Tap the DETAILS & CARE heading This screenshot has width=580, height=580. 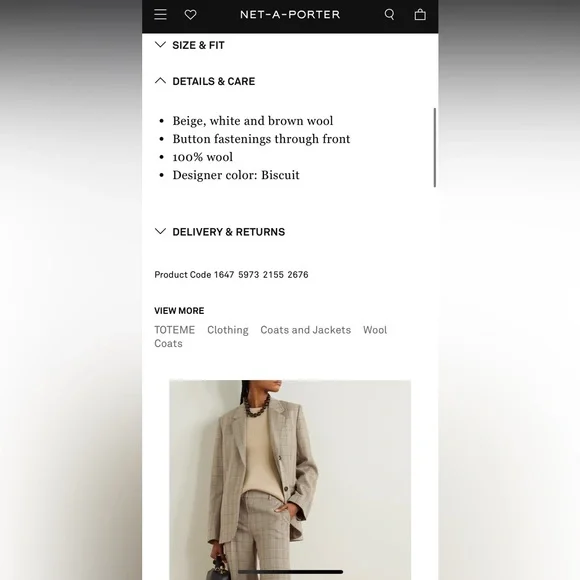214,81
